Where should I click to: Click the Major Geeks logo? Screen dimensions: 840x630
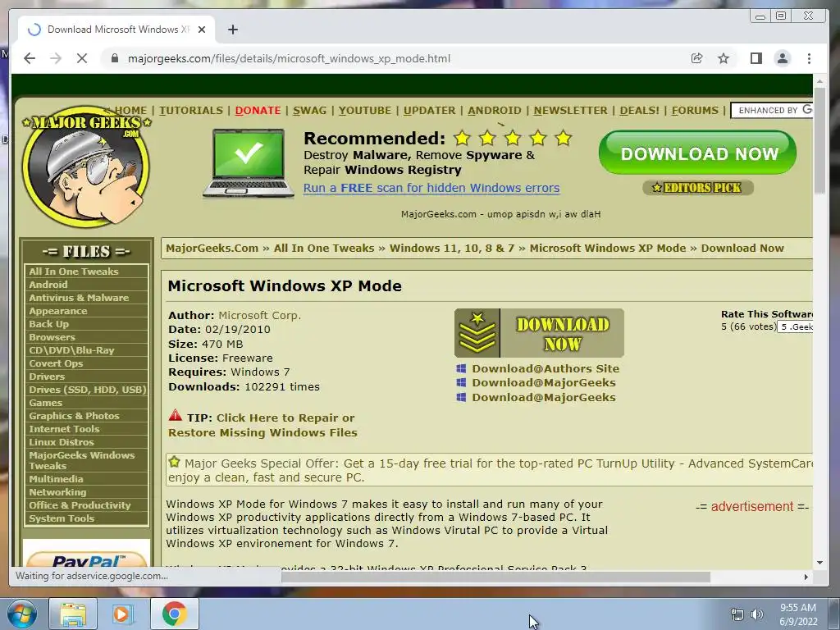(x=86, y=166)
